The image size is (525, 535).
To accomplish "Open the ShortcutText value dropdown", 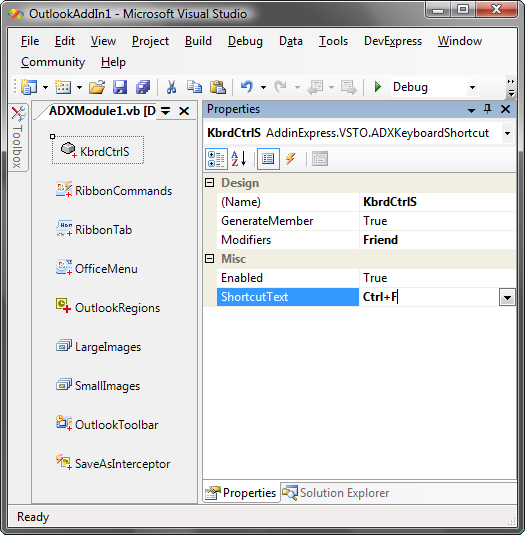I will [x=507, y=298].
